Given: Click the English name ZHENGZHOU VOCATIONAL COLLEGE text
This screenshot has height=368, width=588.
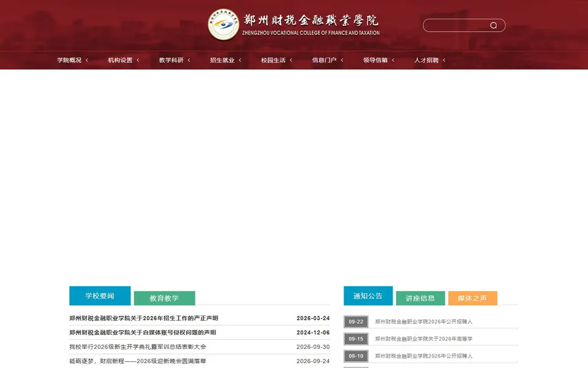Looking at the screenshot, I should click(311, 33).
